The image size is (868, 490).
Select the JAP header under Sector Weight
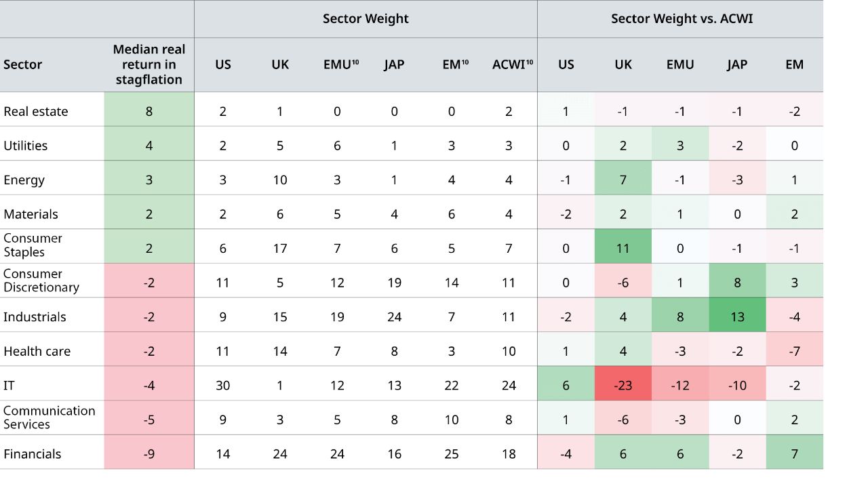[x=394, y=65]
